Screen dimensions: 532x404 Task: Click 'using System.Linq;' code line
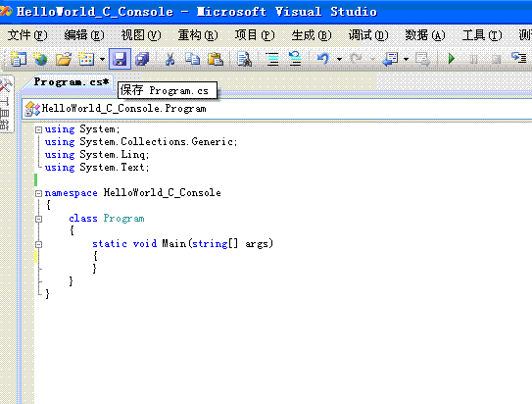[x=97, y=155]
